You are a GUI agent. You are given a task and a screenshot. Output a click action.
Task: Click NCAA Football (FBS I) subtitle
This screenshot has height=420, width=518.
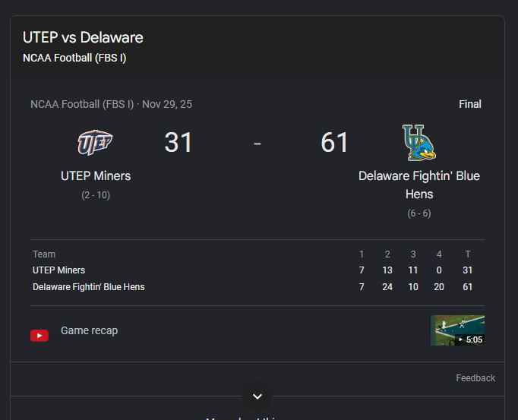(x=74, y=58)
